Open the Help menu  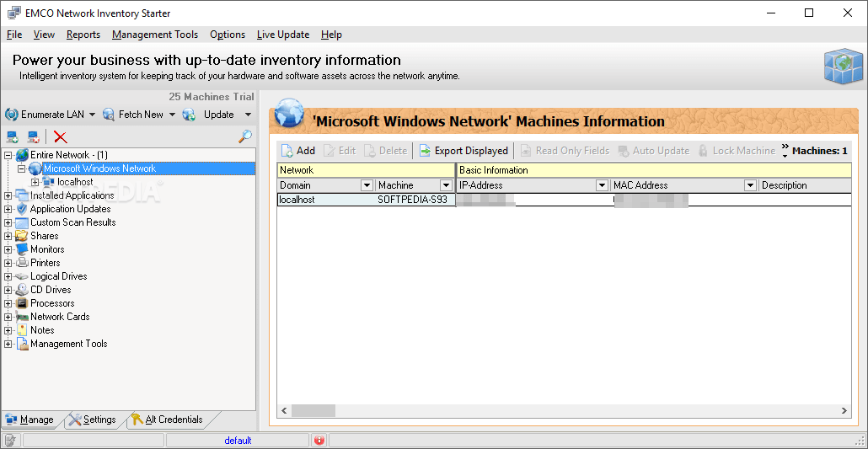[x=331, y=35]
